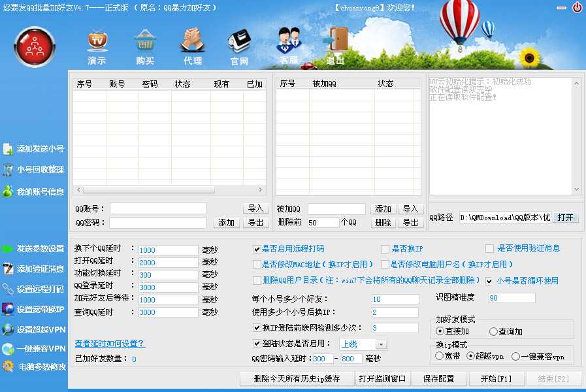This screenshot has width=586, height=392.
Task: Uncheck 是否启用远程打码
Action: coord(257,249)
